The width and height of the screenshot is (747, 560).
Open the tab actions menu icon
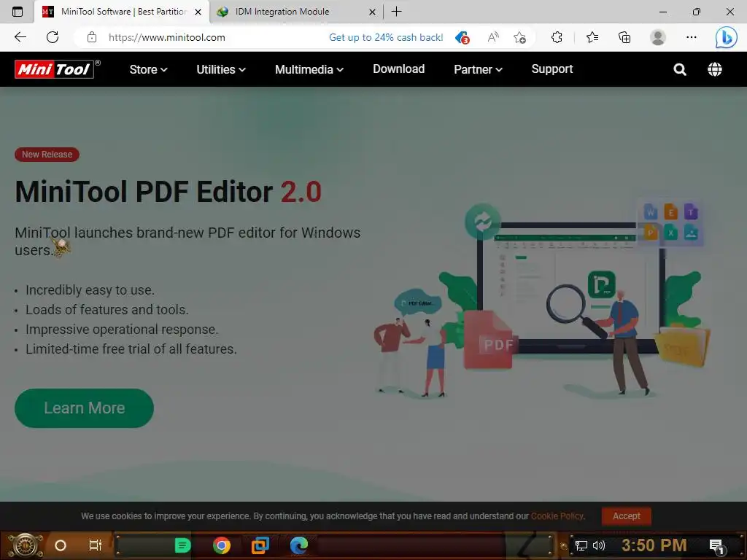(18, 12)
